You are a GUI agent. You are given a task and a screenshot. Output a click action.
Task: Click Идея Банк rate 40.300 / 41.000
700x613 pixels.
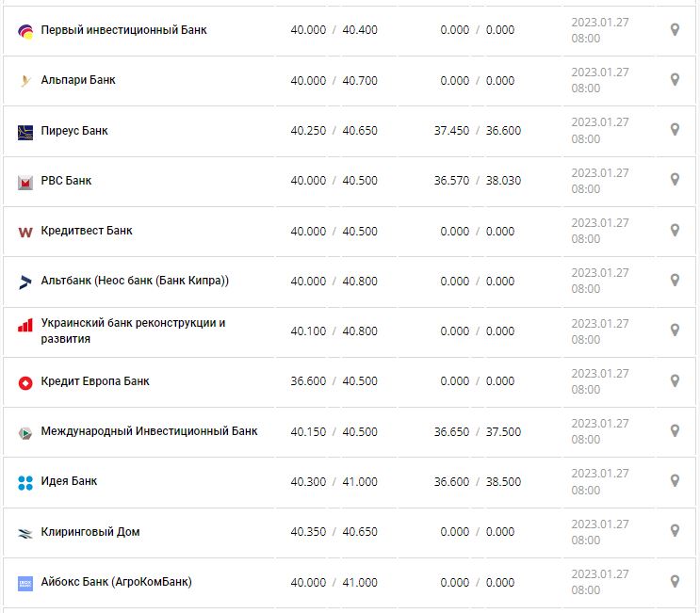334,482
